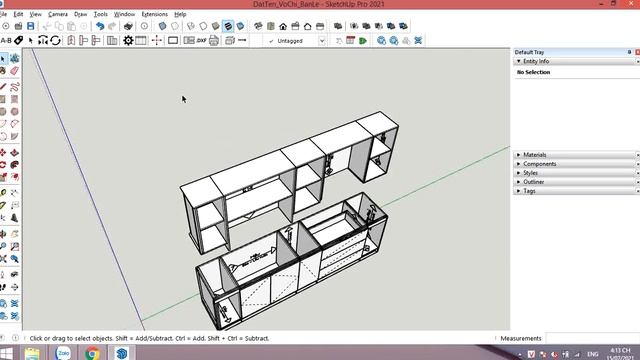Open the Window menu
640x360 pixels.
(124, 14)
